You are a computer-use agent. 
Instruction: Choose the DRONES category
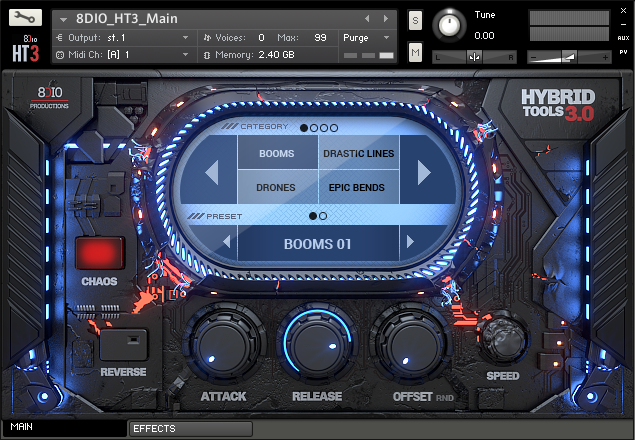277,187
